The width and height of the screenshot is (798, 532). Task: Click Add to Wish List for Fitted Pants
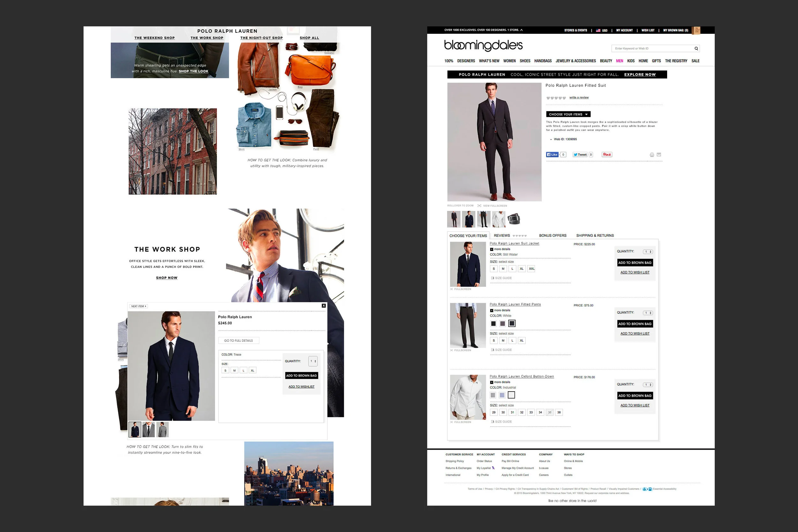click(635, 333)
